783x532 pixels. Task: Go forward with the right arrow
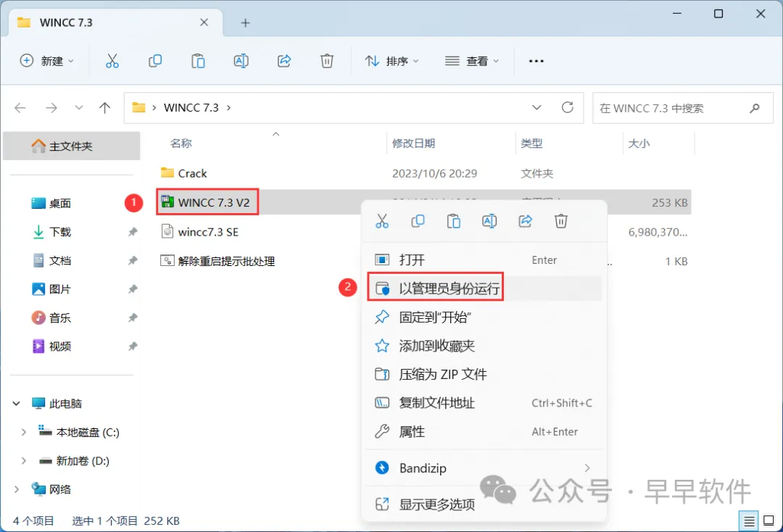(51, 108)
